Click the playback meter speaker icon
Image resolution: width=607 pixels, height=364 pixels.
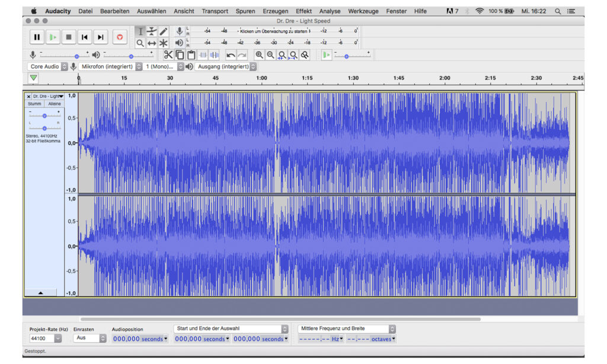pyautogui.click(x=179, y=43)
